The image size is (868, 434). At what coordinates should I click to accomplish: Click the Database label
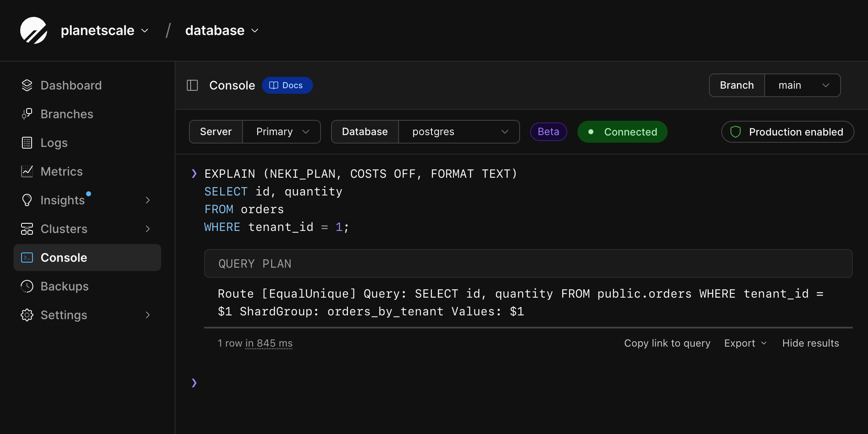365,132
